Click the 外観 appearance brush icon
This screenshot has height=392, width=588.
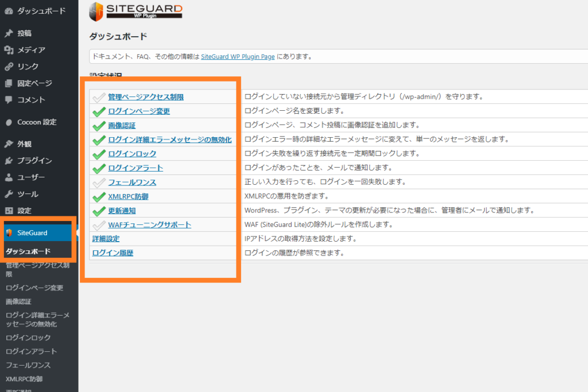pyautogui.click(x=7, y=144)
